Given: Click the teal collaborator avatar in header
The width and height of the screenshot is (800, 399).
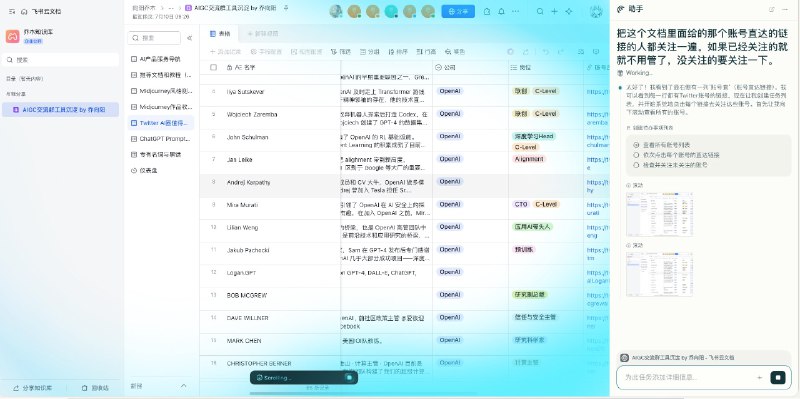Looking at the screenshot, I should pos(391,11).
